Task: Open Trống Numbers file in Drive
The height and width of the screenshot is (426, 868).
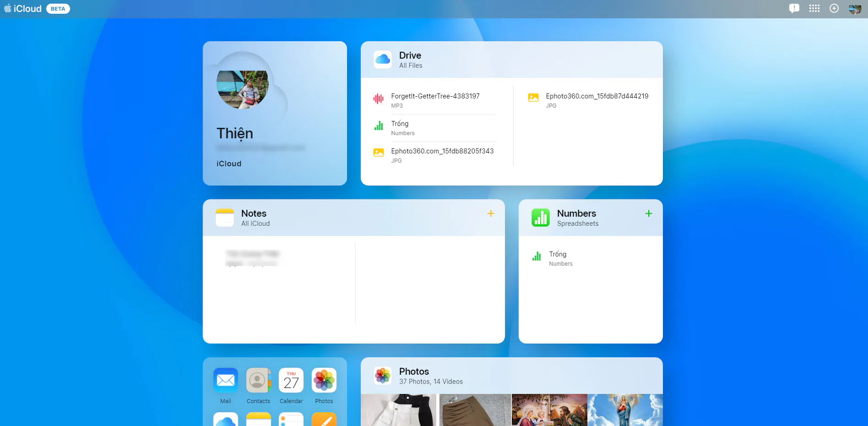Action: pos(435,128)
